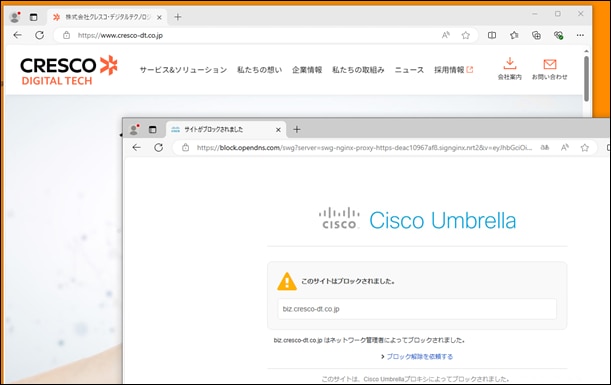
Task: Favorite the blocked page with star icon
Action: click(585, 148)
